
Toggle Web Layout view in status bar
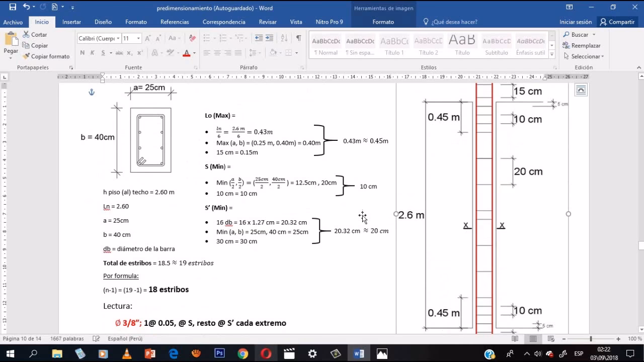click(x=550, y=339)
